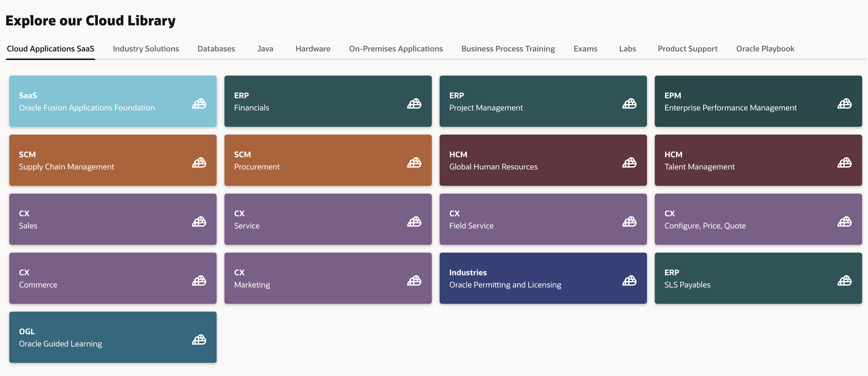Screen dimensions: 868x376
Task: Switch to the Hardware tab
Action: 313,49
